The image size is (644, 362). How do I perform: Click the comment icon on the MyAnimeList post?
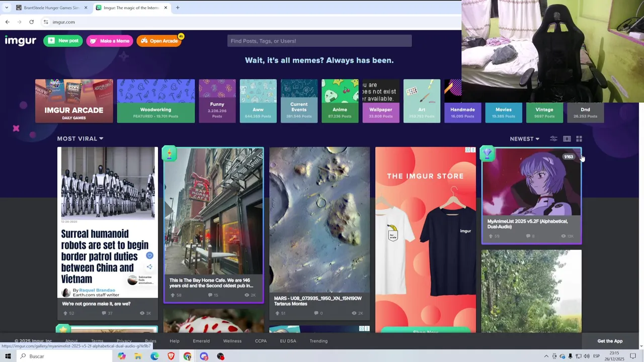pos(528,236)
